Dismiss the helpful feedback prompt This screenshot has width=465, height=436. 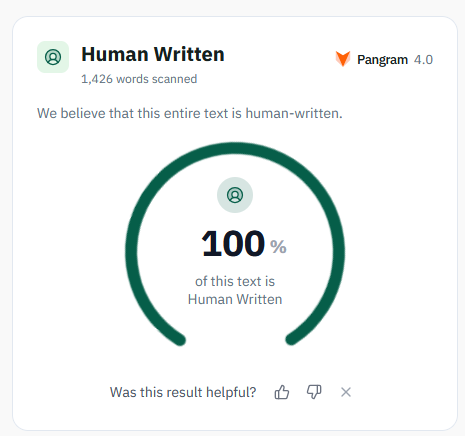coord(346,392)
